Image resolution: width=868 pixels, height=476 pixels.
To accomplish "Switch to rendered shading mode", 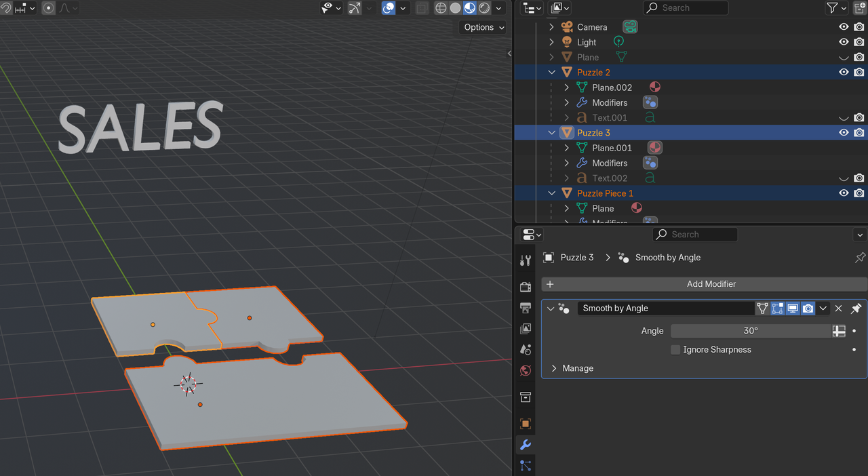I will click(x=484, y=8).
